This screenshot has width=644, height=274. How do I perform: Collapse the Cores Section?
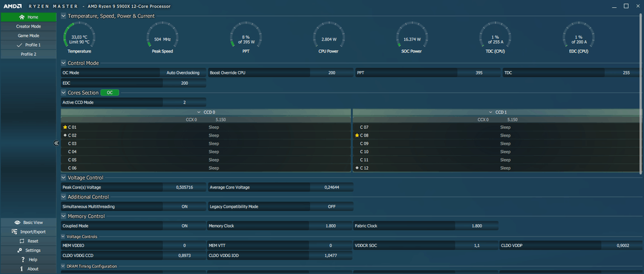[63, 93]
